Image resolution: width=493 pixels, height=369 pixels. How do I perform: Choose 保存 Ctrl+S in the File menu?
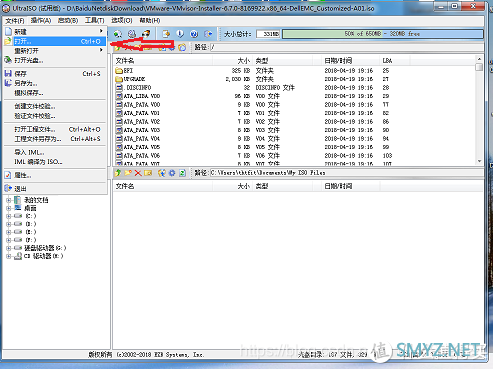(55, 74)
